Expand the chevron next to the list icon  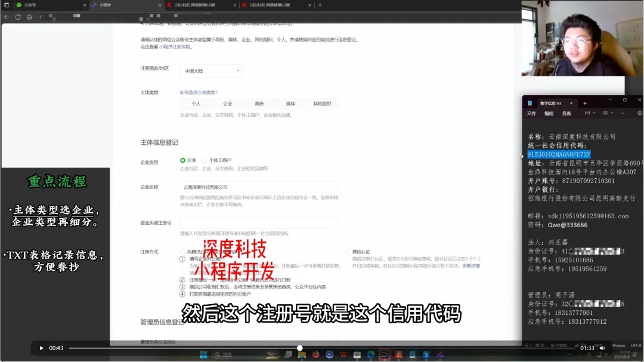pyautogui.click(x=612, y=113)
